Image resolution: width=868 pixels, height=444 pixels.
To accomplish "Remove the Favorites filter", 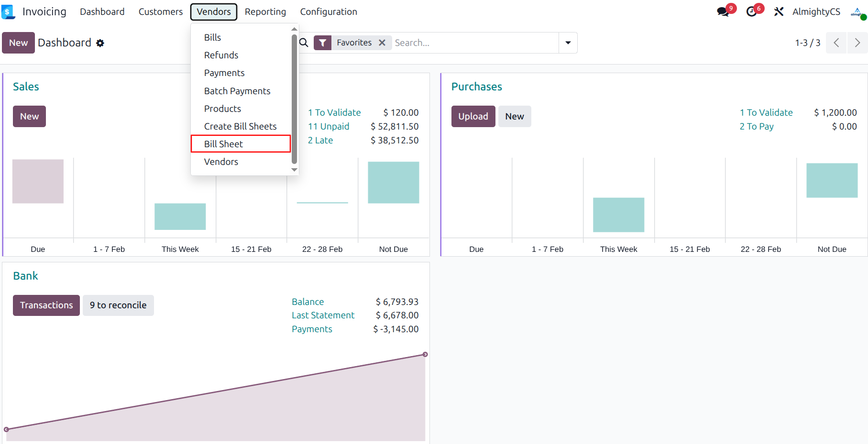I will coord(382,43).
